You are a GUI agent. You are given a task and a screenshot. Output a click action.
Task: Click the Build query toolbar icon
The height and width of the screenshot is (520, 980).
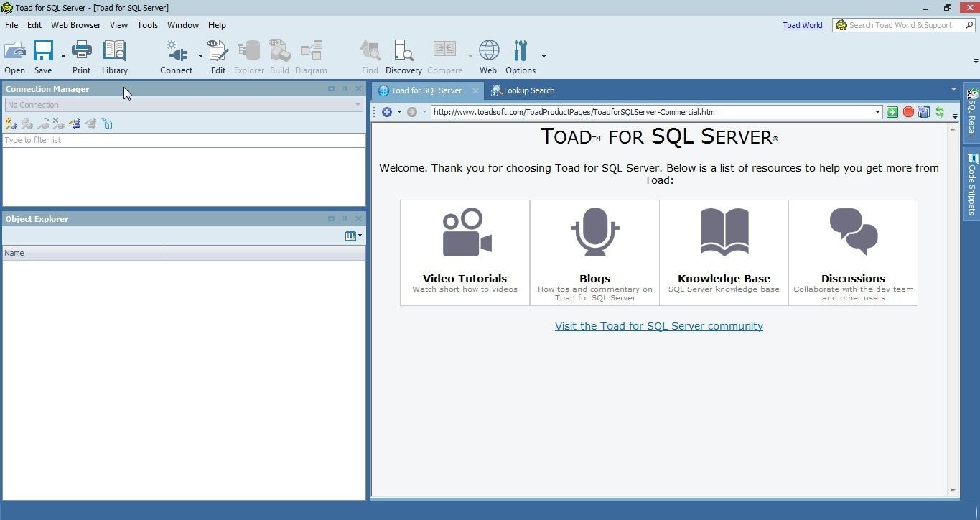point(279,52)
